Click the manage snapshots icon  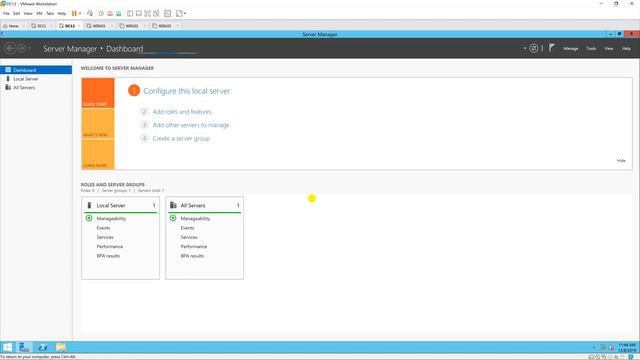(118, 13)
